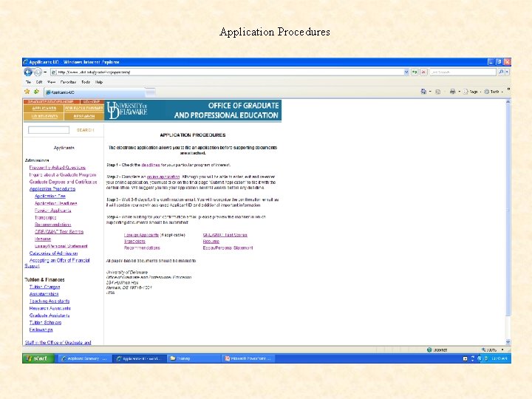
Task: Click the magnifier search icon
Action: [x=501, y=72]
